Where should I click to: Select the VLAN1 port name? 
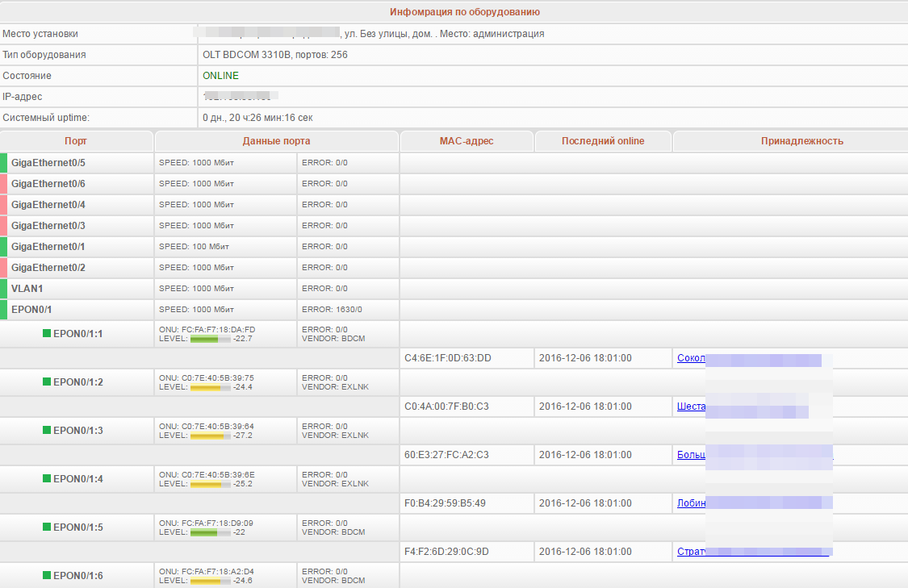point(27,288)
